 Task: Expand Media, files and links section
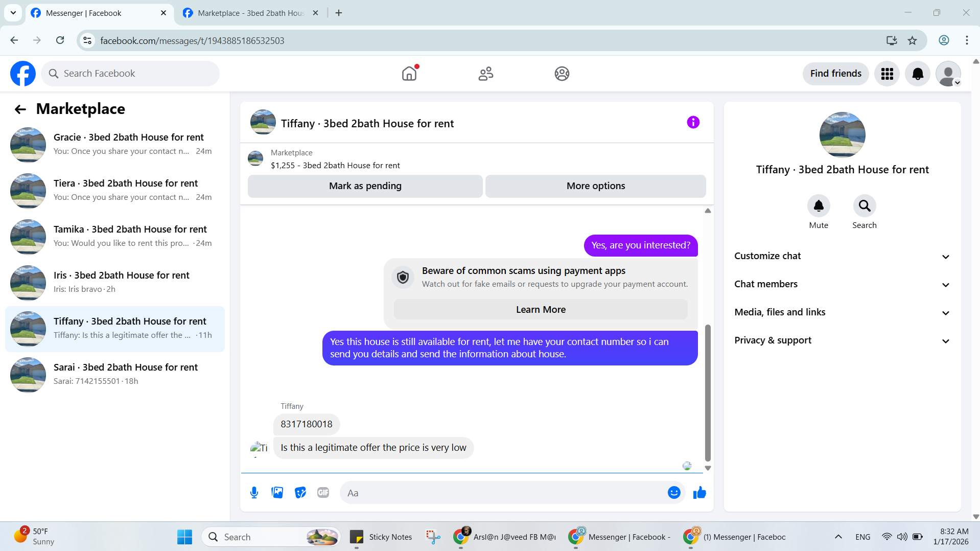click(x=842, y=312)
